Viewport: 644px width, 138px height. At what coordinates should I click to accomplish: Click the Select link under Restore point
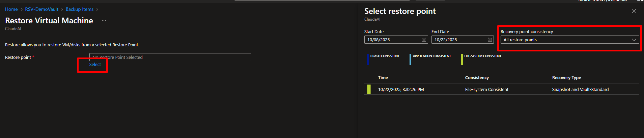(x=95, y=65)
